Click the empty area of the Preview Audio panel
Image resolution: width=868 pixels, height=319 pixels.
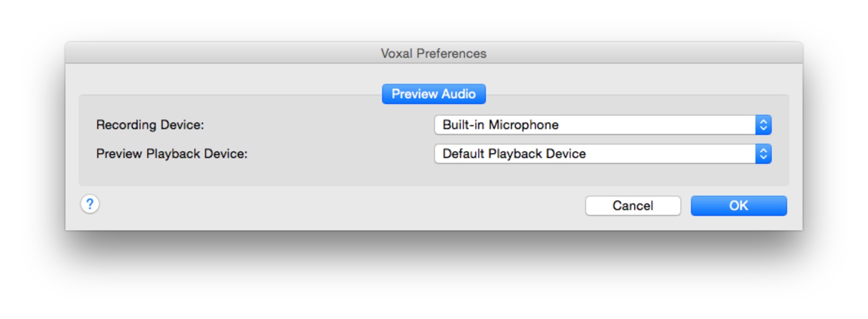click(x=319, y=173)
